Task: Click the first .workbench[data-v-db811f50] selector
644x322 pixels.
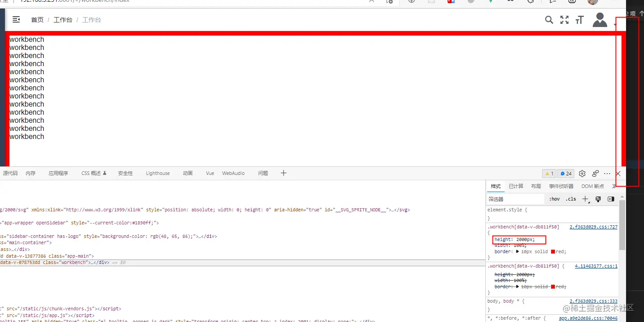Action: pos(523,227)
